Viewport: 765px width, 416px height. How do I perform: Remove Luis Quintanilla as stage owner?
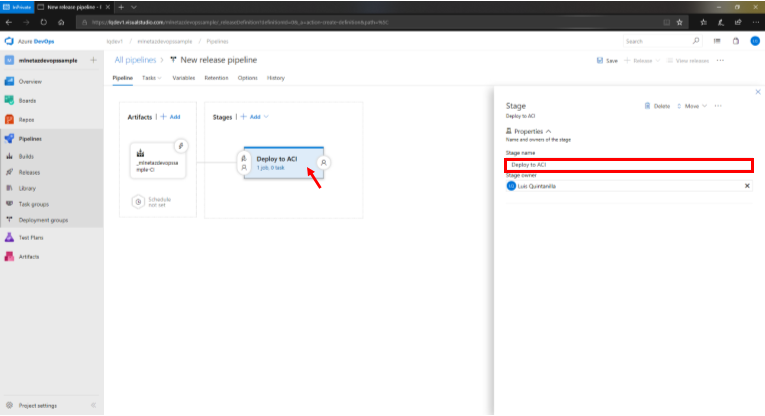pos(746,186)
